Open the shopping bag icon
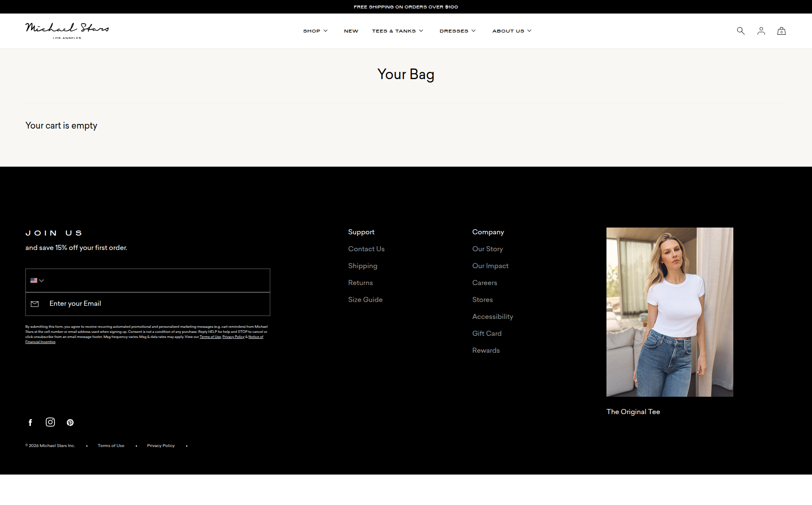Viewport: 812px width, 505px height. click(x=782, y=30)
